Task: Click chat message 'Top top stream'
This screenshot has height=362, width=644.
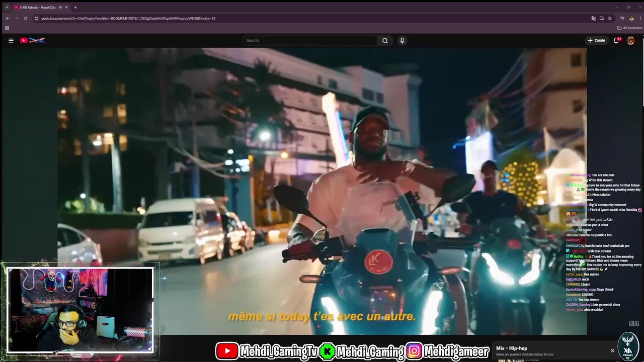Action: [x=589, y=300]
